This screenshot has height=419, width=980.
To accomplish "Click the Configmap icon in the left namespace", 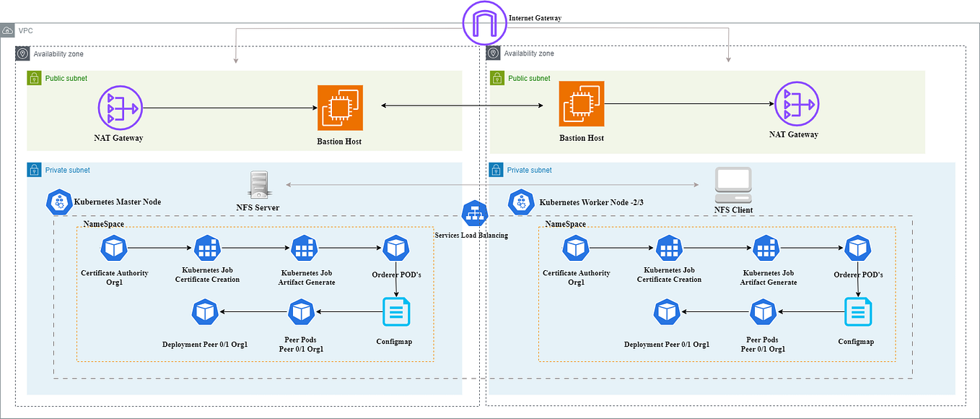I will [395, 311].
